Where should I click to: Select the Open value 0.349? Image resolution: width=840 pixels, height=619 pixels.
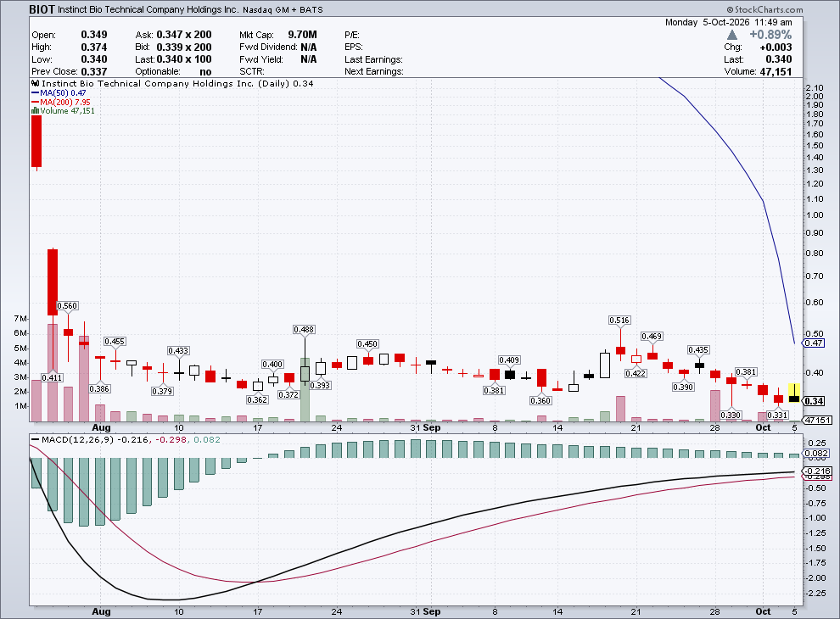[93, 35]
